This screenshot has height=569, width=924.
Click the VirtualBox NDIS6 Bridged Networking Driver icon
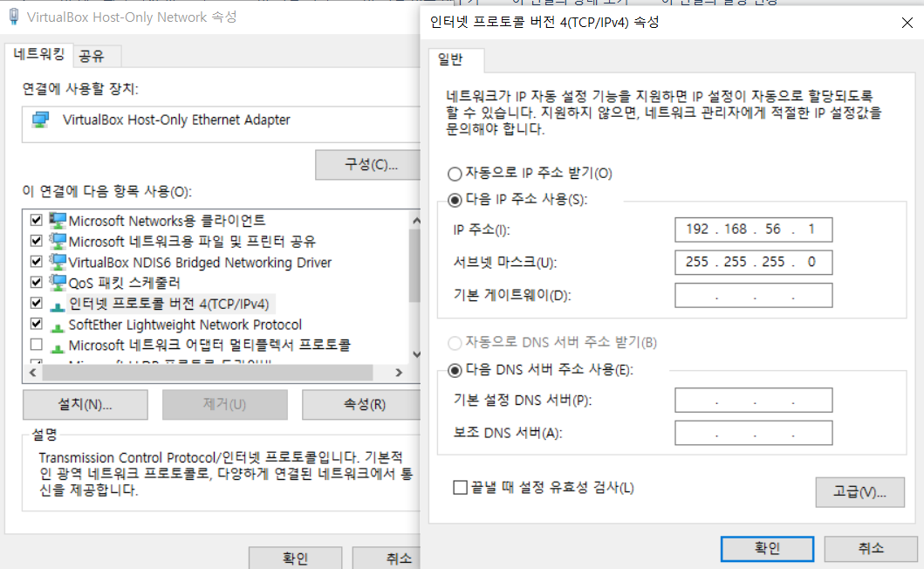(x=58, y=262)
